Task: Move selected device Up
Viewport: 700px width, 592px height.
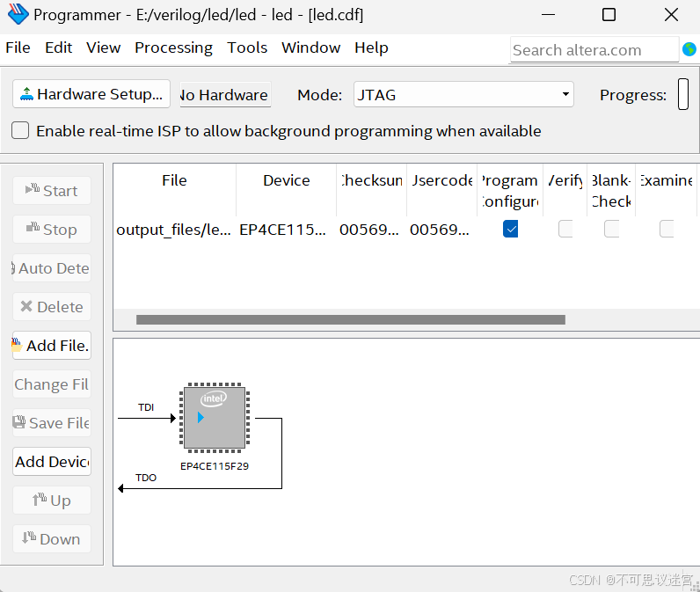Action: pyautogui.click(x=52, y=500)
